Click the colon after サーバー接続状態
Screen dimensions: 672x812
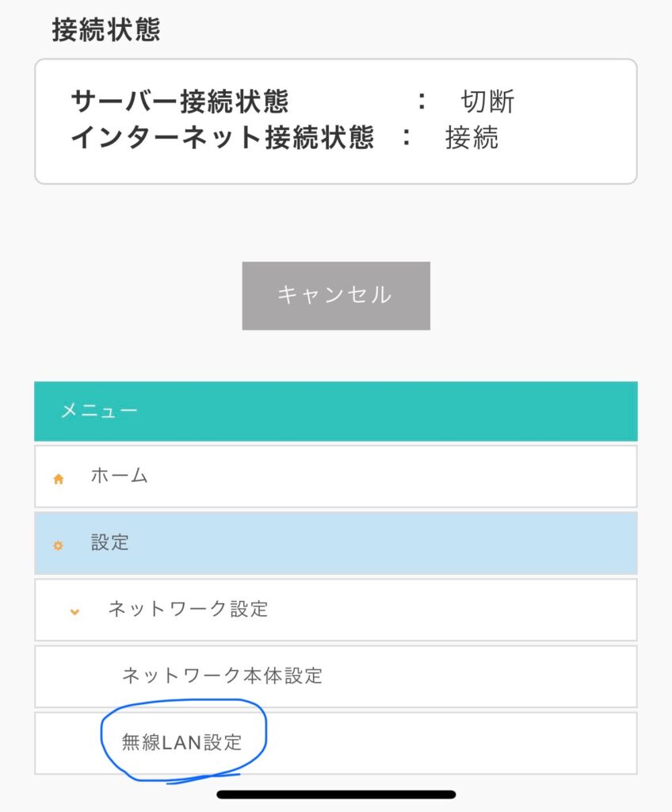pyautogui.click(x=422, y=101)
